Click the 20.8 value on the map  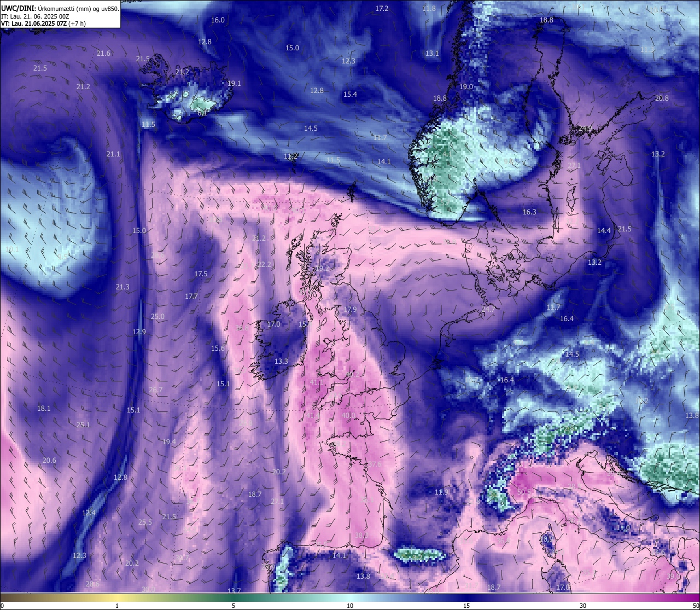(662, 98)
